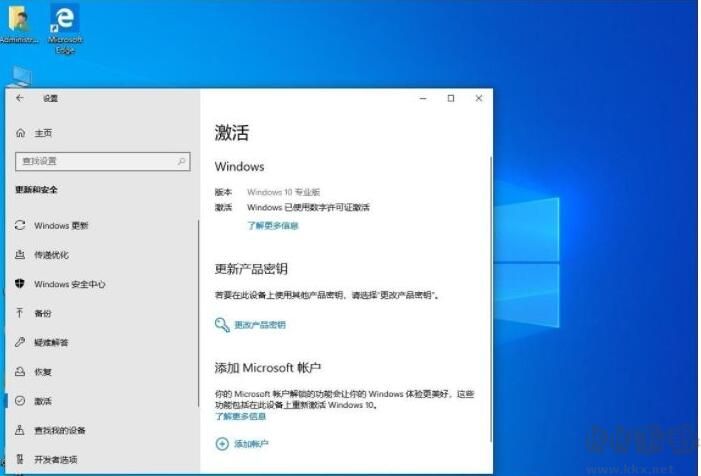Go to the 备份 page
This screenshot has width=701, height=476.
pos(102,313)
